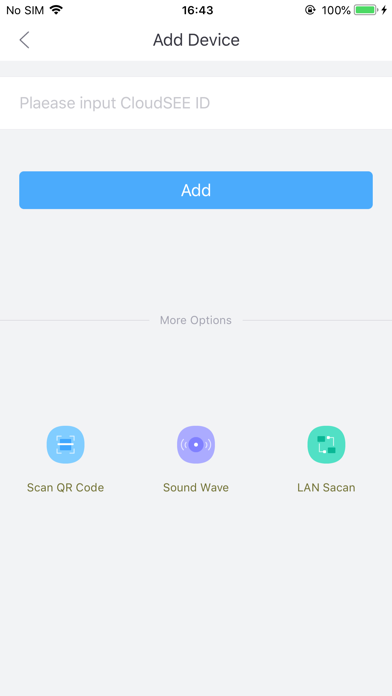Screen dimensions: 392x696
Task: Tap the Wi-Fi signal icon in status bar
Action: click(x=56, y=10)
